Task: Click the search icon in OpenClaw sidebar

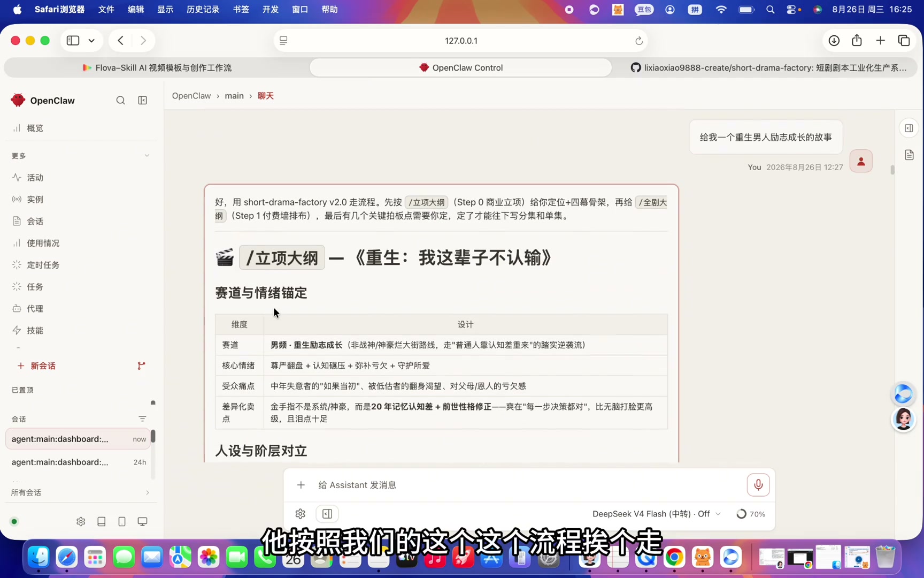Action: (121, 101)
